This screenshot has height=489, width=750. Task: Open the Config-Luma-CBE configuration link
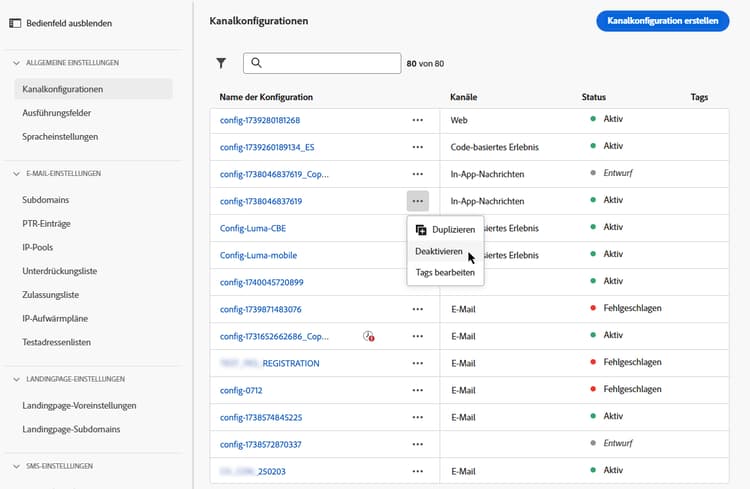(x=253, y=228)
